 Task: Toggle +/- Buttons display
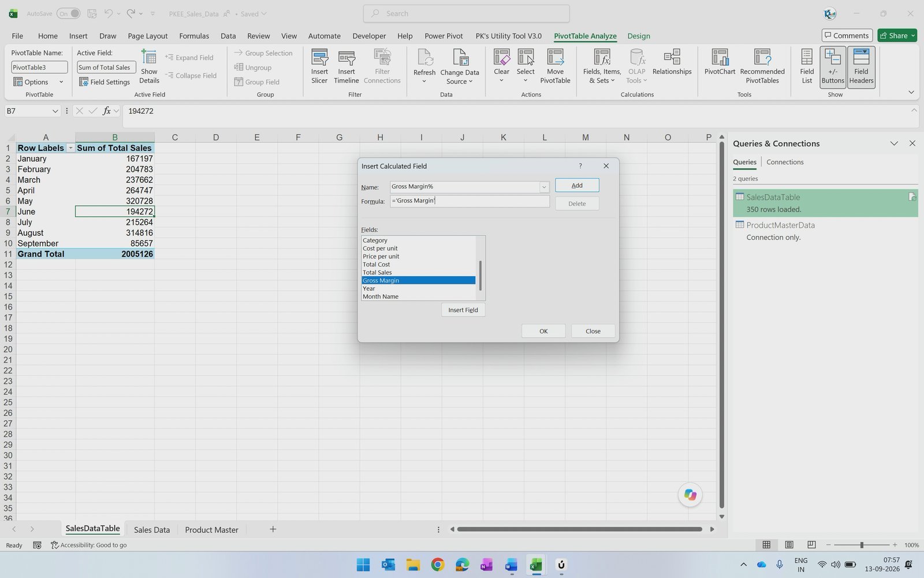pos(833,66)
